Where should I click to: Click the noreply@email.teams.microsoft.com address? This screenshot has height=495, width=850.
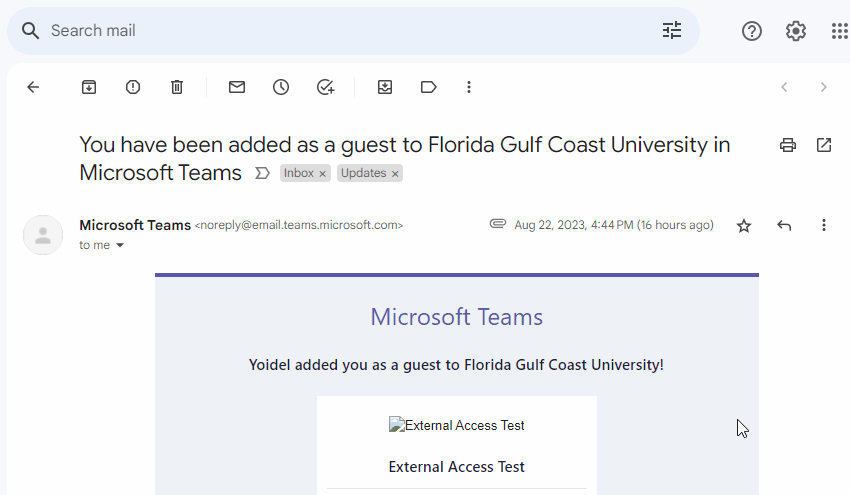click(x=299, y=225)
